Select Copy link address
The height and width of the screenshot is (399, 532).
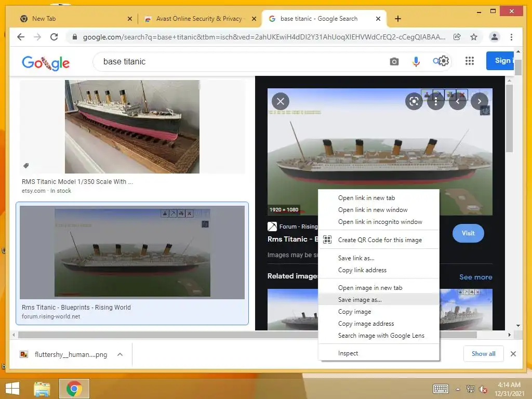coord(379,270)
